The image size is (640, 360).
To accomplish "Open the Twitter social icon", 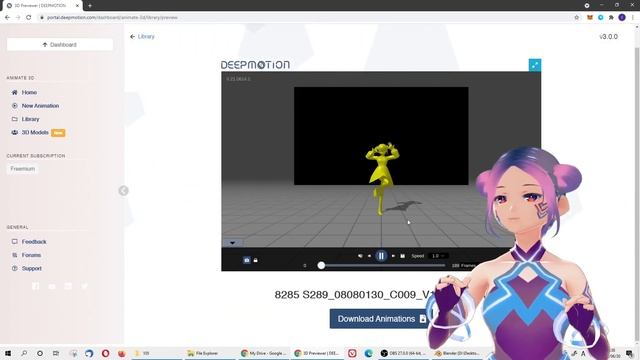I will coord(84,286).
